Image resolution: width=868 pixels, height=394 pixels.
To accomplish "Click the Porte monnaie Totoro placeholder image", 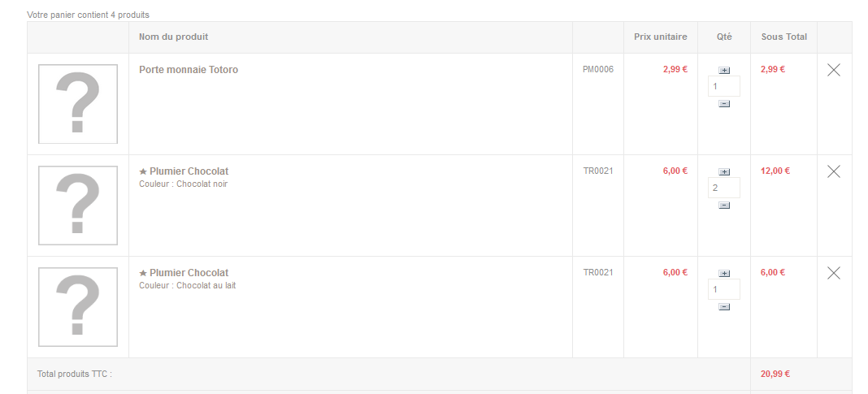I will click(78, 104).
